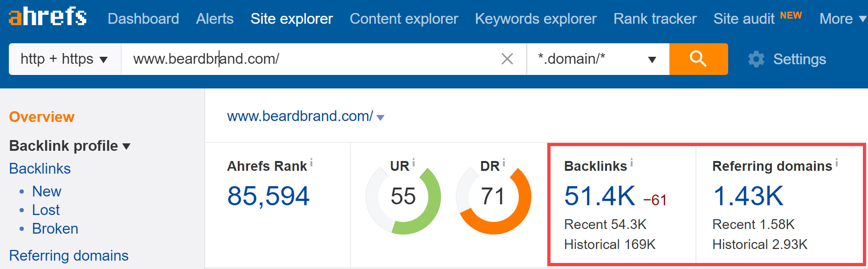This screenshot has height=269, width=868.
Task: Click the info icon next to Ahrefs Rank
Action: pos(311,162)
